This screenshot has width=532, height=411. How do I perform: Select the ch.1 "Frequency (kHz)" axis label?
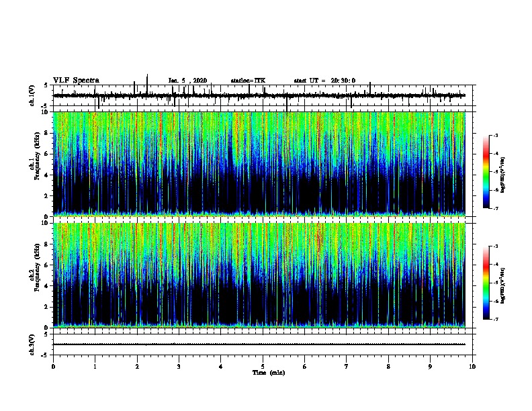click(37, 156)
